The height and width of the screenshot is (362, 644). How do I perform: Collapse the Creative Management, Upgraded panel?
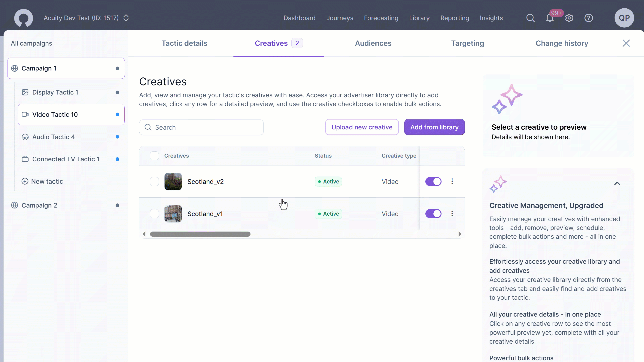617,183
